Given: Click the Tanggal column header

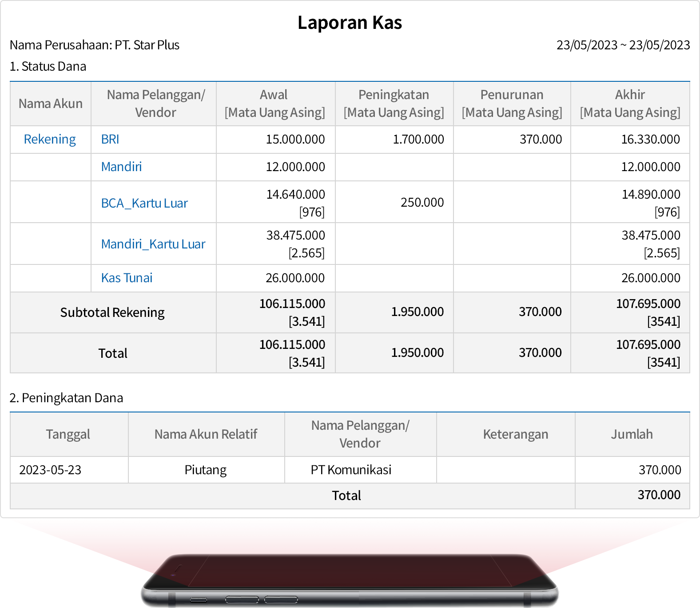Looking at the screenshot, I should point(68,434).
